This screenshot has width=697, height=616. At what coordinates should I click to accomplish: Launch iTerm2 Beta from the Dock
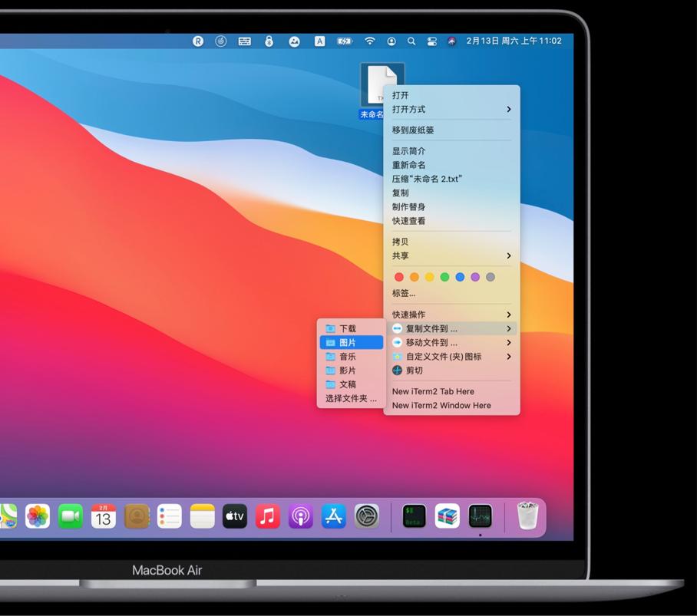pos(414,516)
